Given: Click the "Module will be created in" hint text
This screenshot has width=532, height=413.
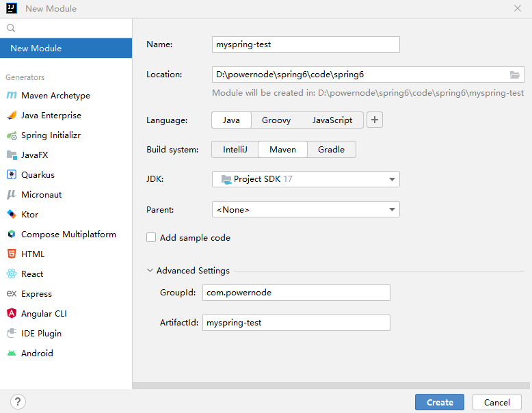Looking at the screenshot, I should pos(368,93).
